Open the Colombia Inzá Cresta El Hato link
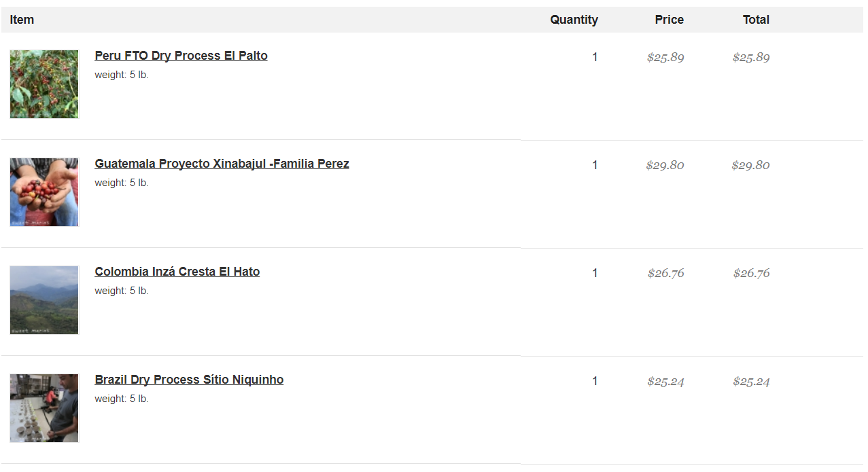This screenshot has width=868, height=472. (177, 272)
